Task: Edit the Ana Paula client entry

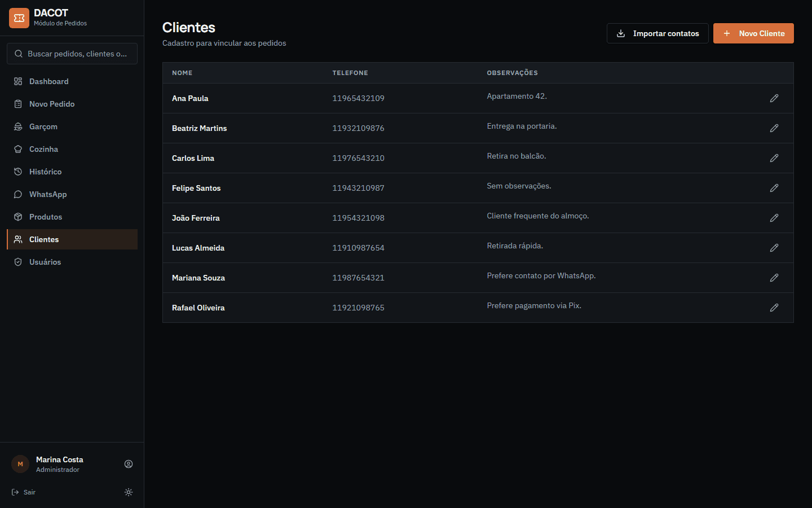Action: [x=774, y=98]
